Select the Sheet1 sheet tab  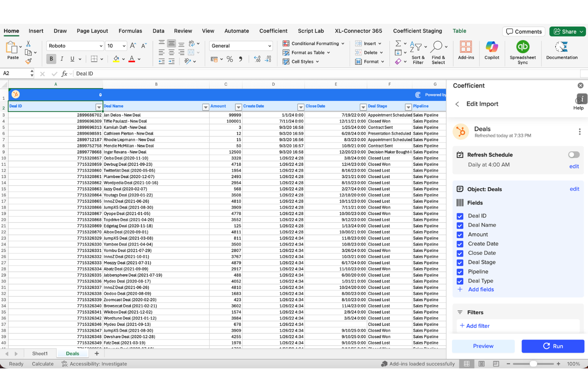point(40,353)
